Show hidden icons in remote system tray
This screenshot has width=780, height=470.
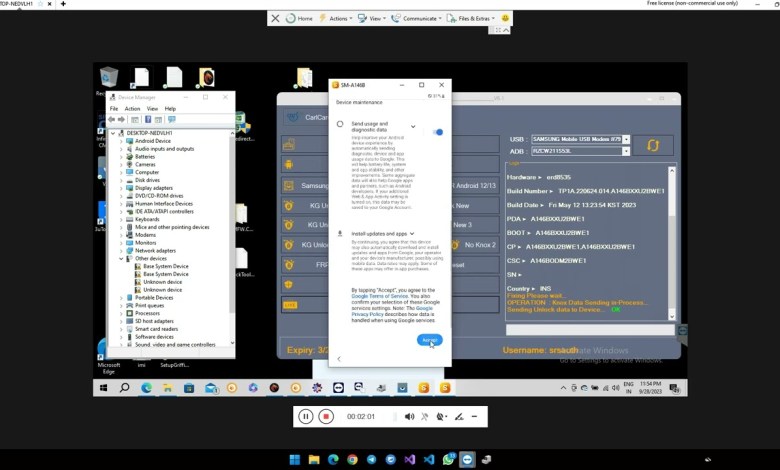coord(563,388)
